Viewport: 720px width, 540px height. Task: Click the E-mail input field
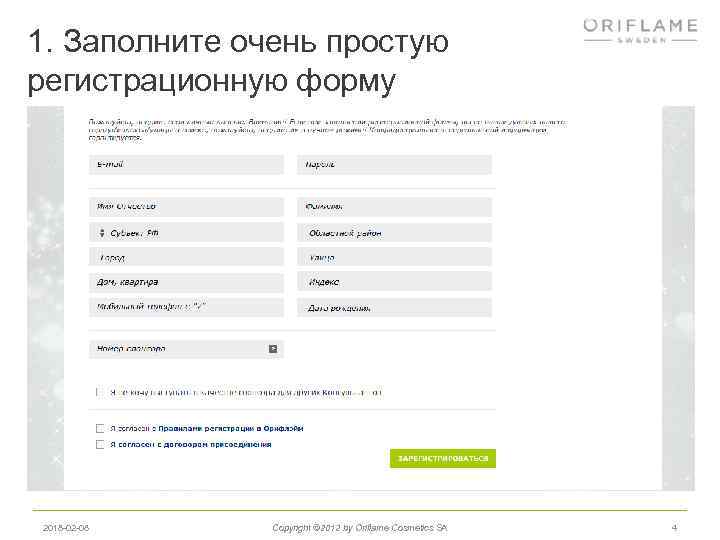(x=186, y=164)
